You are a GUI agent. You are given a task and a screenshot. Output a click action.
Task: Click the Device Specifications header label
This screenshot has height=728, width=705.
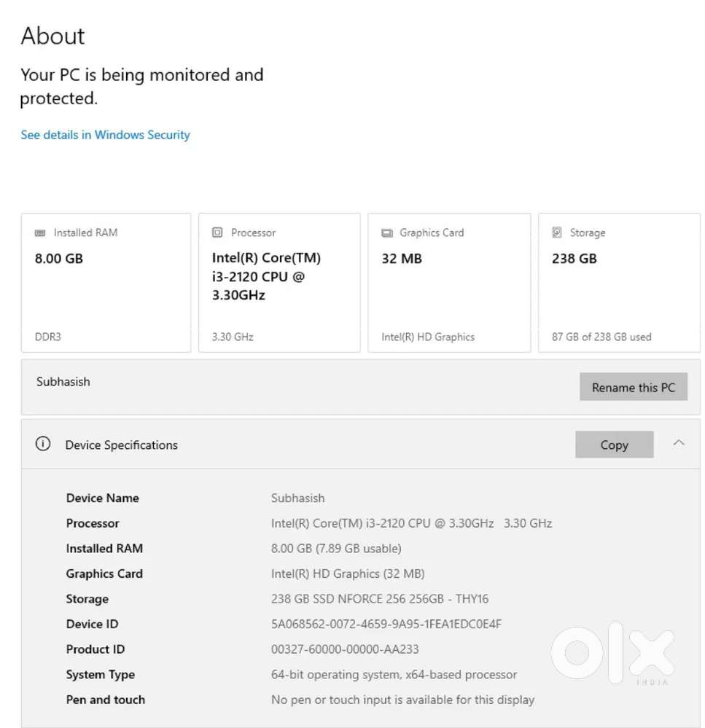121,445
